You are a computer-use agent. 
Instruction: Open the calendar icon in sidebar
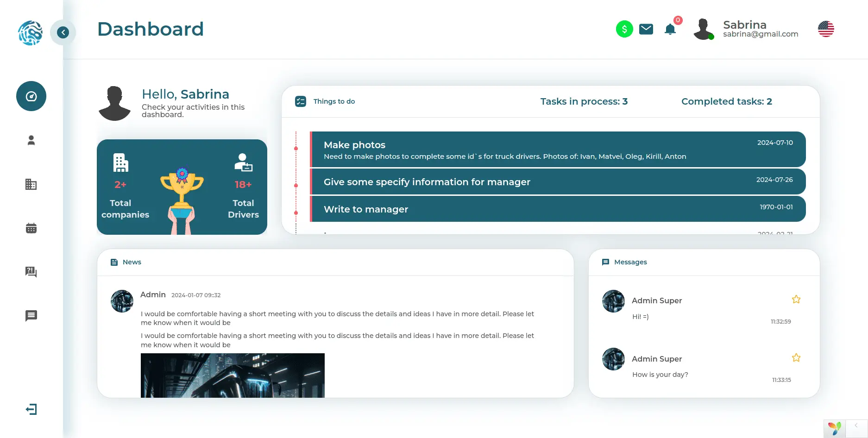click(31, 228)
